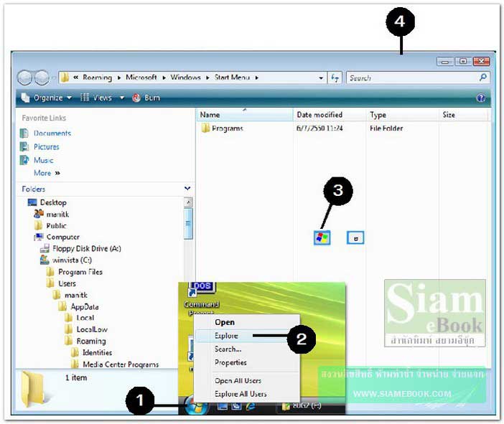This screenshot has height=424, width=504.
Task: Click Windows in the address path
Action: (x=185, y=77)
